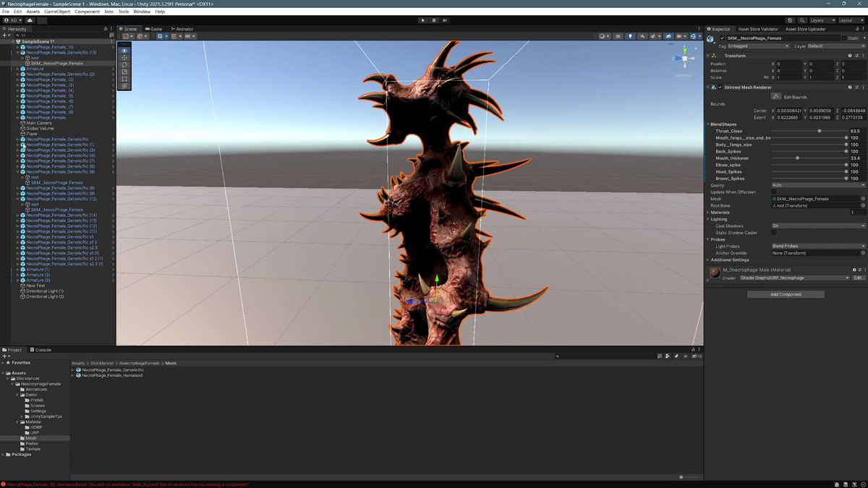
Task: Select the Move tool in the scene overlay
Action: [124, 58]
